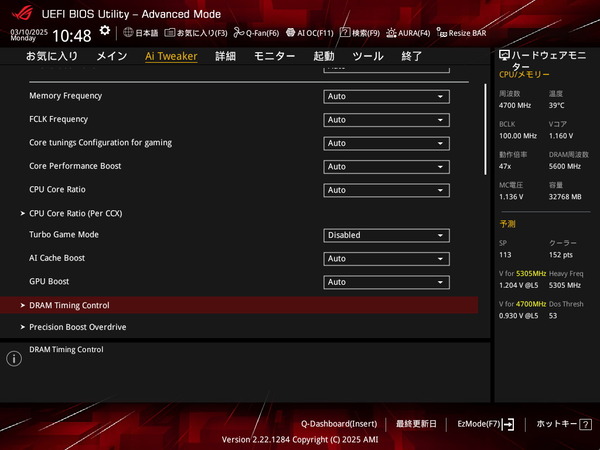Screen dimensions: 600x450
Task: Click the info circle icon in help pane
Action: (x=14, y=359)
